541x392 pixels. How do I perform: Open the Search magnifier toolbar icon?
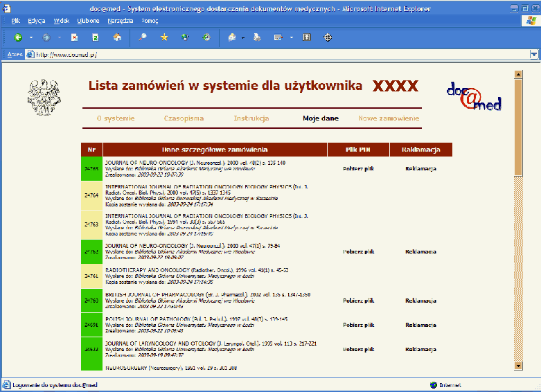pyautogui.click(x=143, y=37)
